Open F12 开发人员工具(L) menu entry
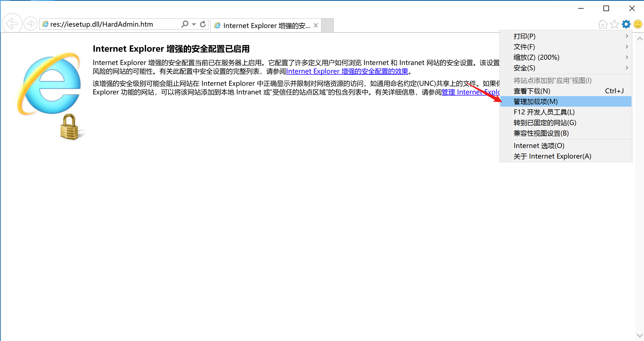The width and height of the screenshot is (644, 341). pyautogui.click(x=544, y=112)
